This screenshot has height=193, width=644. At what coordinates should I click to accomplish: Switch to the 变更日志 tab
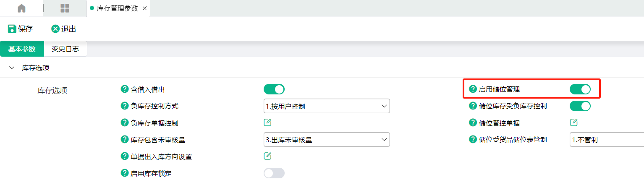pyautogui.click(x=65, y=49)
